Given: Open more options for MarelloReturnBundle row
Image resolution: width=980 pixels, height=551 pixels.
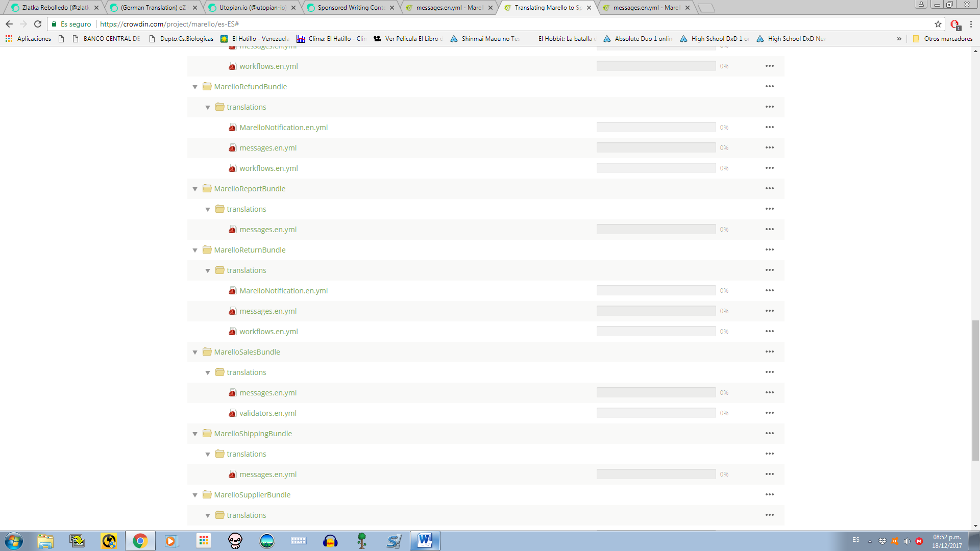Looking at the screenshot, I should (770, 249).
